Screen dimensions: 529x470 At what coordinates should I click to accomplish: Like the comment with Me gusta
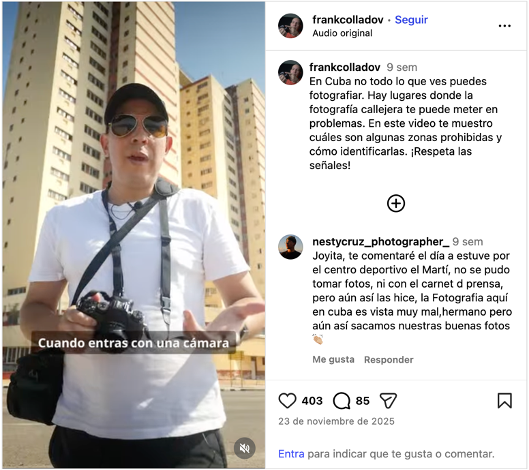click(333, 360)
